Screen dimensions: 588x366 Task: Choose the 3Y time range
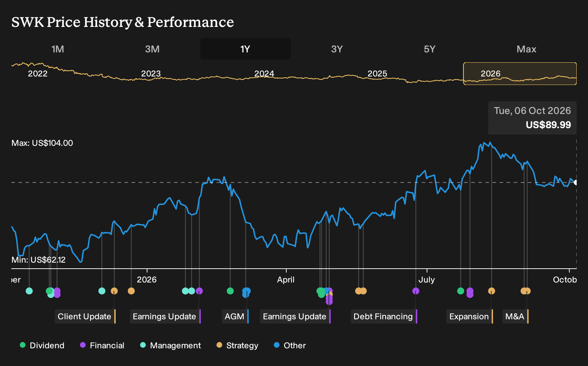(337, 49)
